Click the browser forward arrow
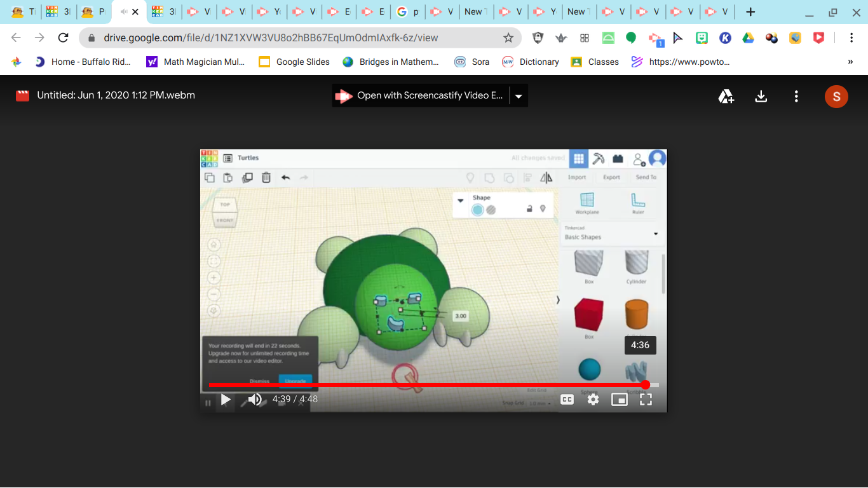The image size is (868, 488). click(39, 37)
